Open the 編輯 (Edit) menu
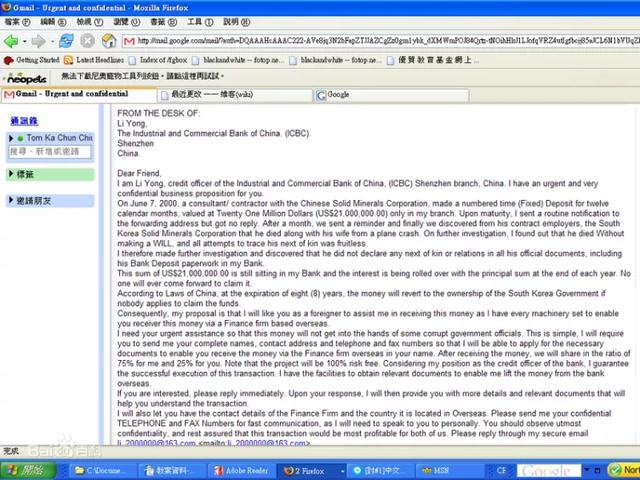This screenshot has width=640, height=480. click(53, 22)
